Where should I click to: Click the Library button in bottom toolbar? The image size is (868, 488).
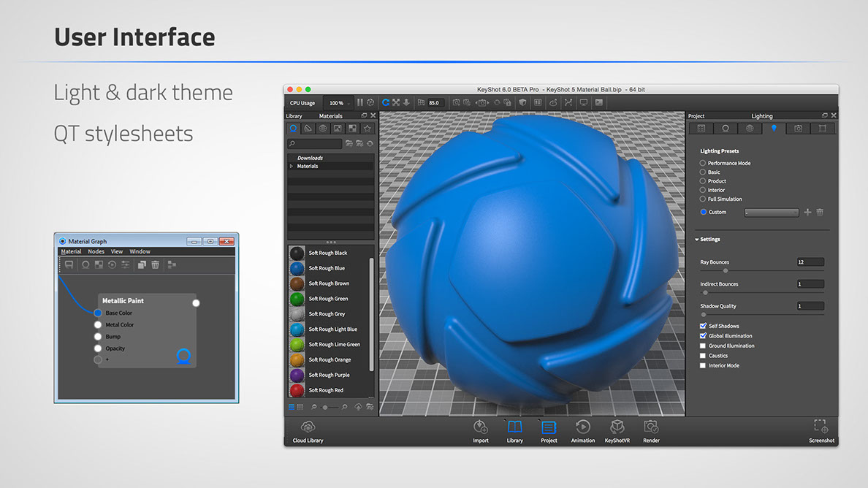click(514, 428)
